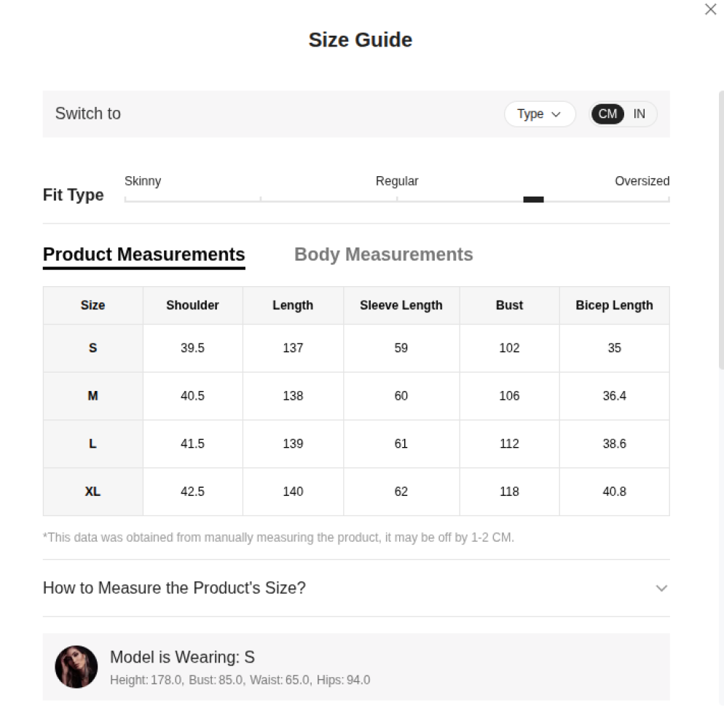Select the Product Measurements tab

tap(143, 255)
